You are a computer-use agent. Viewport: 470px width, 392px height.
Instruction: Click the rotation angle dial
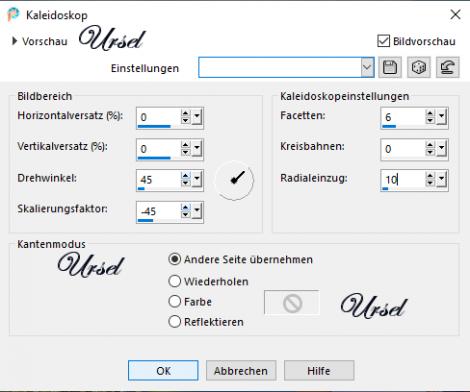[x=234, y=180]
